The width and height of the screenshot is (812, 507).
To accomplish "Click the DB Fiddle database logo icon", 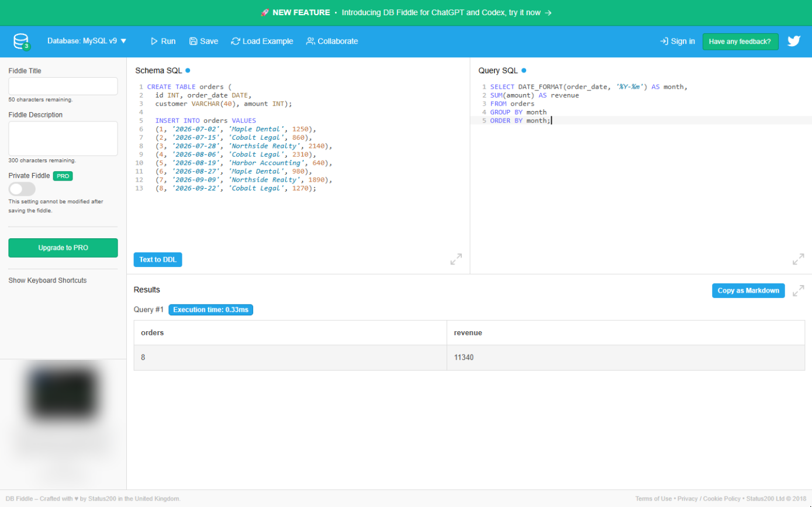I will [x=22, y=41].
